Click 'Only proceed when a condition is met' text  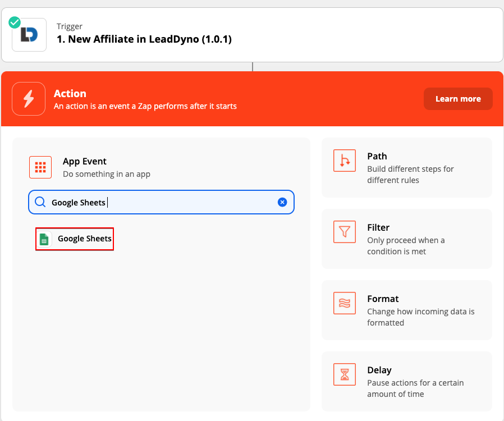406,246
